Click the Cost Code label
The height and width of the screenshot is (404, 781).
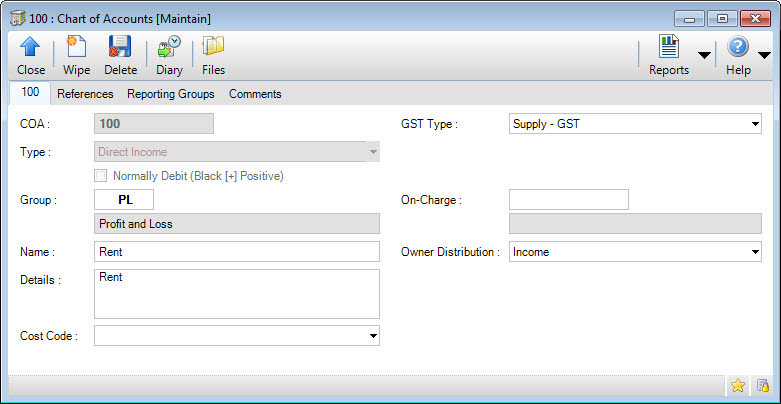(x=49, y=336)
